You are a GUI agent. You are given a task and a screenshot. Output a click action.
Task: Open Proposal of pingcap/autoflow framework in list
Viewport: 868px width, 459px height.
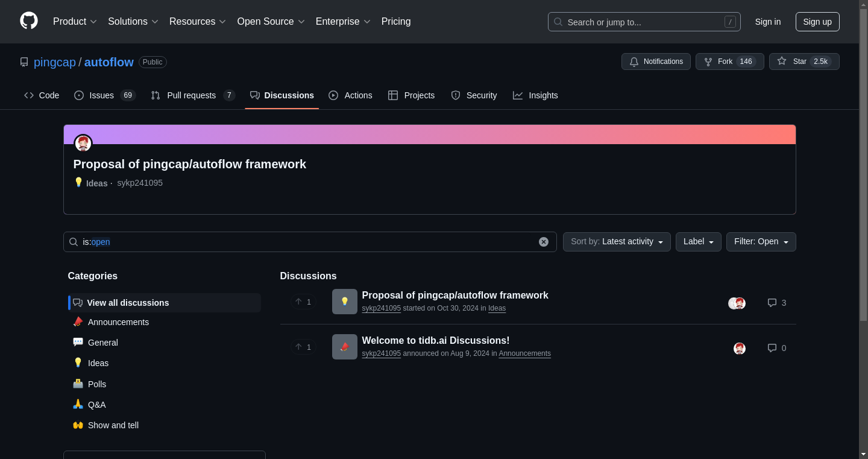[x=455, y=296]
